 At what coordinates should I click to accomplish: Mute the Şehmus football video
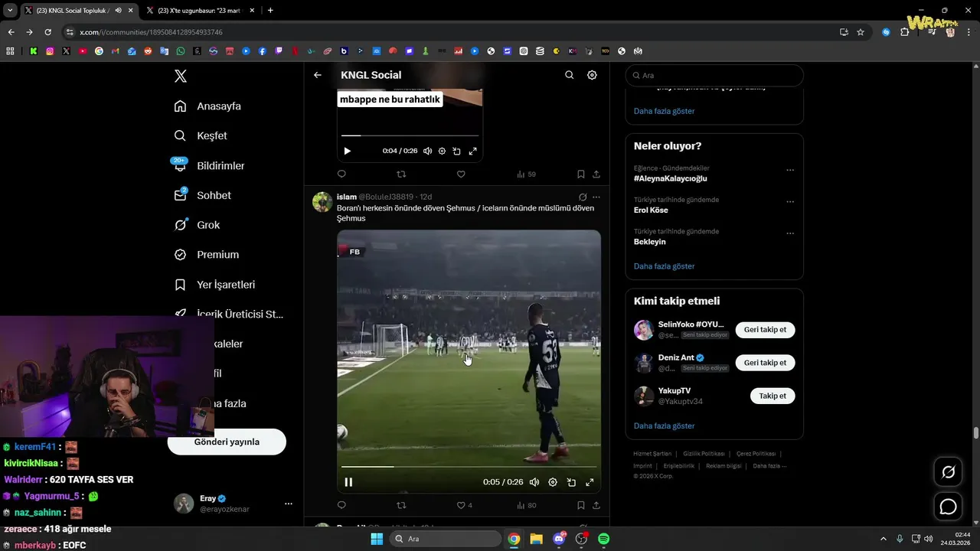534,482
